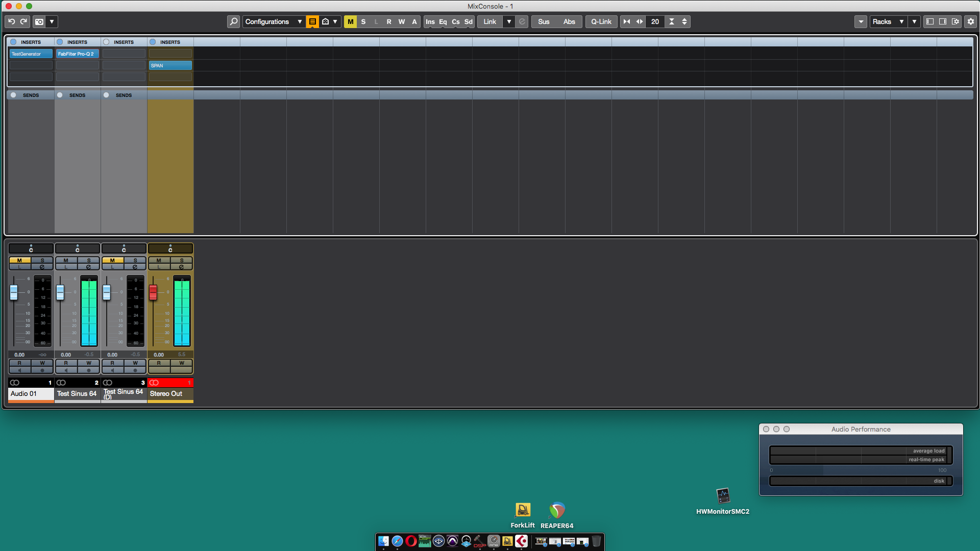Click the Safari icon in dock
Image resolution: width=980 pixels, height=551 pixels.
tap(397, 541)
